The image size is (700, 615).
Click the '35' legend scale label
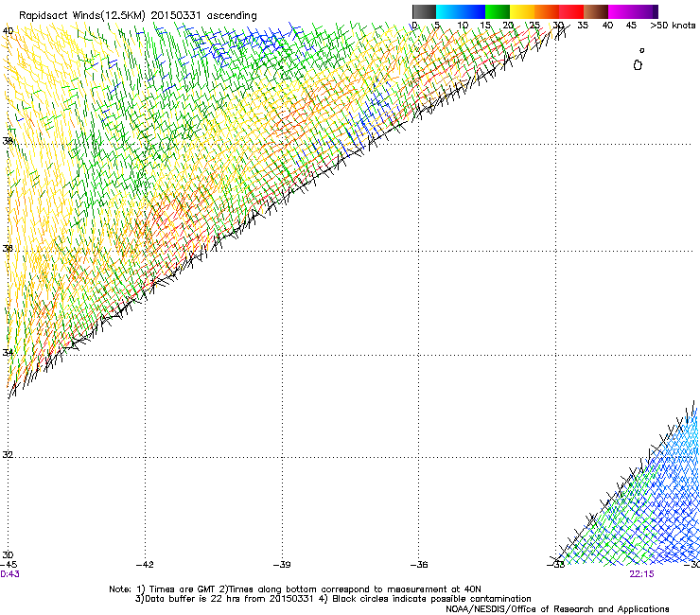(x=583, y=26)
